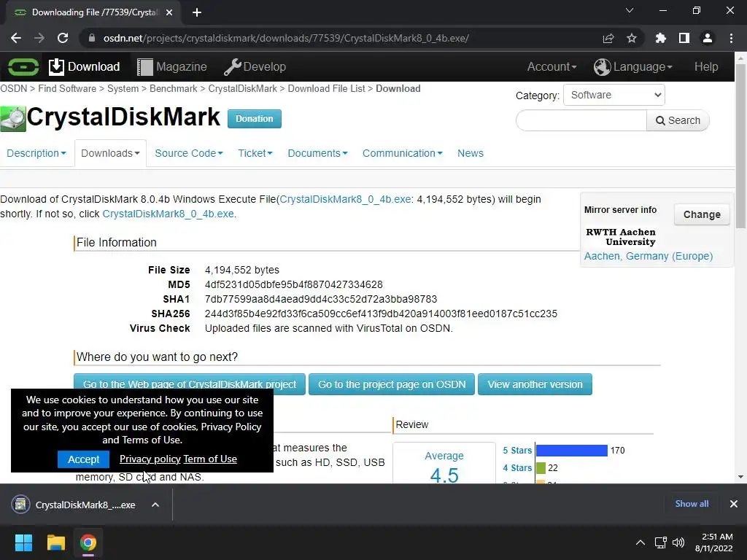Screen dimensions: 747x560
Task: Share this page via share icon
Action: [x=608, y=38]
